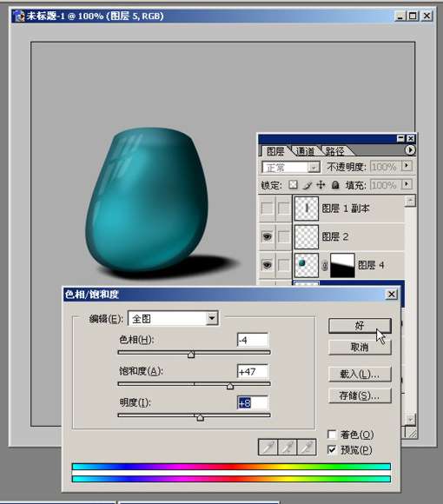Click the 不透明度 100% field
Viewport: 443px width, 504px height.
tap(385, 167)
